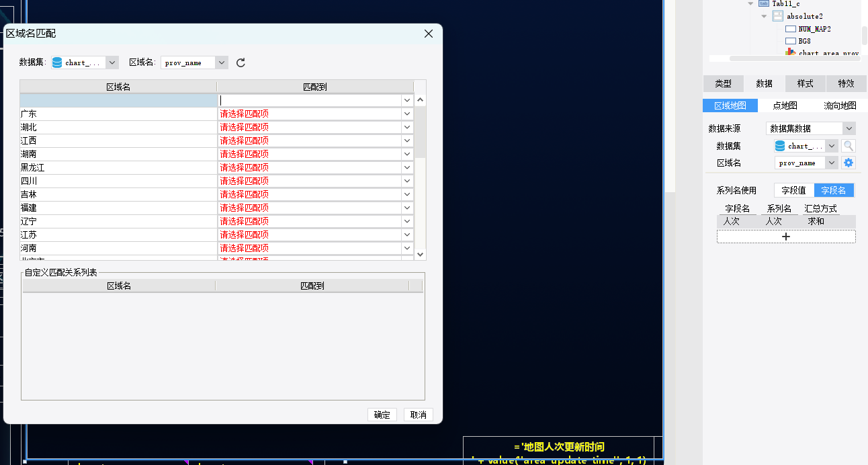Viewport: 868px width, 465px height.
Task: Click the blank input in the top 匹配到 row
Action: (x=310, y=100)
